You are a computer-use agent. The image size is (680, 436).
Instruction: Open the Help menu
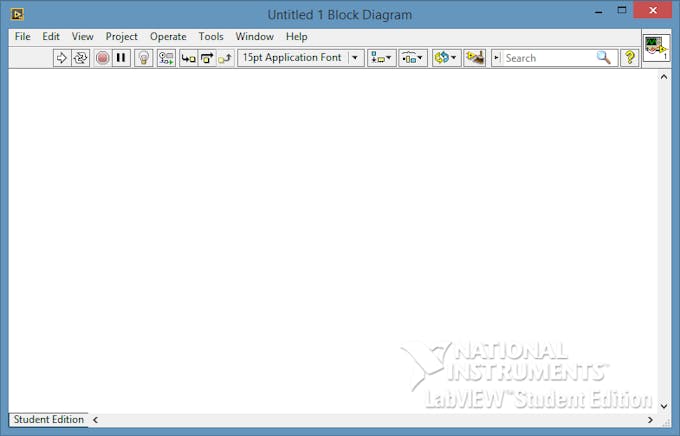coord(297,37)
